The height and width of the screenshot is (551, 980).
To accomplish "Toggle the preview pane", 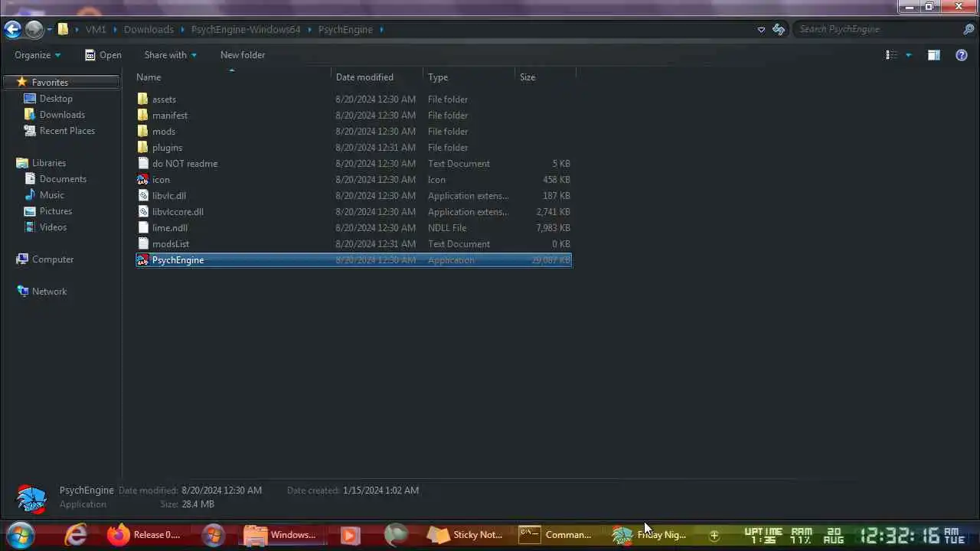I will 933,55.
